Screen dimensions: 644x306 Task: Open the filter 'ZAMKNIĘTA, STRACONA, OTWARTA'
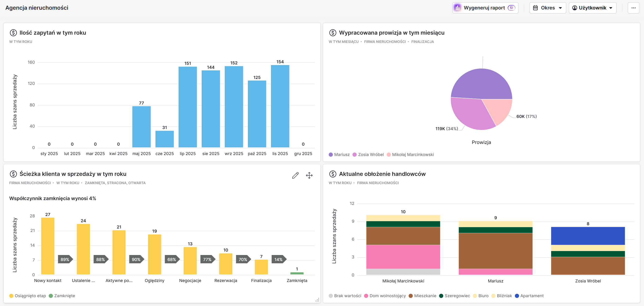coord(115,183)
